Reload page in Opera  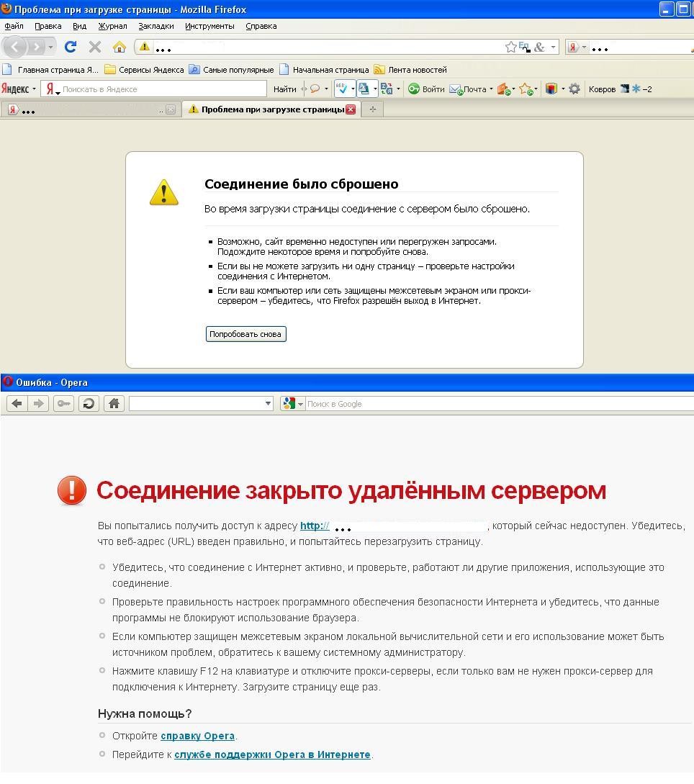pos(89,403)
